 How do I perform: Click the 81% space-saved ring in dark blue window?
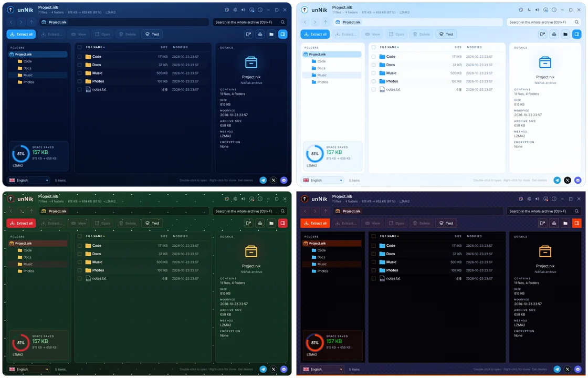(x=20, y=154)
